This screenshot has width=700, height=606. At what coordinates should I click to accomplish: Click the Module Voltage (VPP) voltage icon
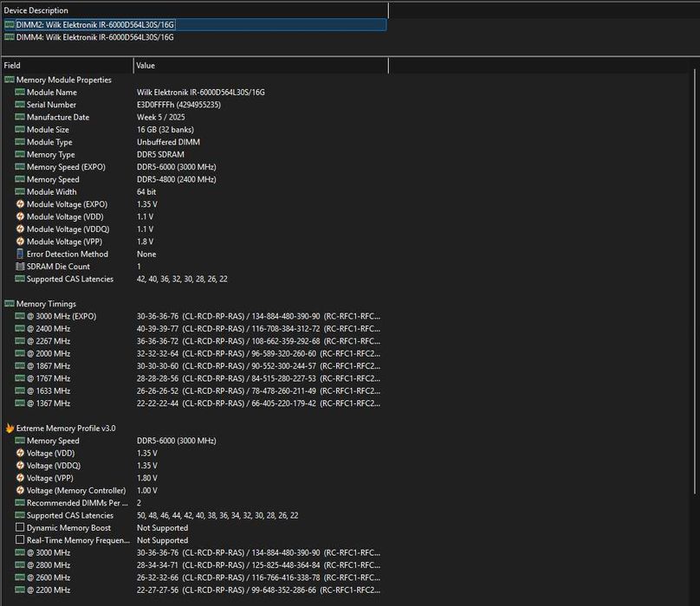point(20,242)
